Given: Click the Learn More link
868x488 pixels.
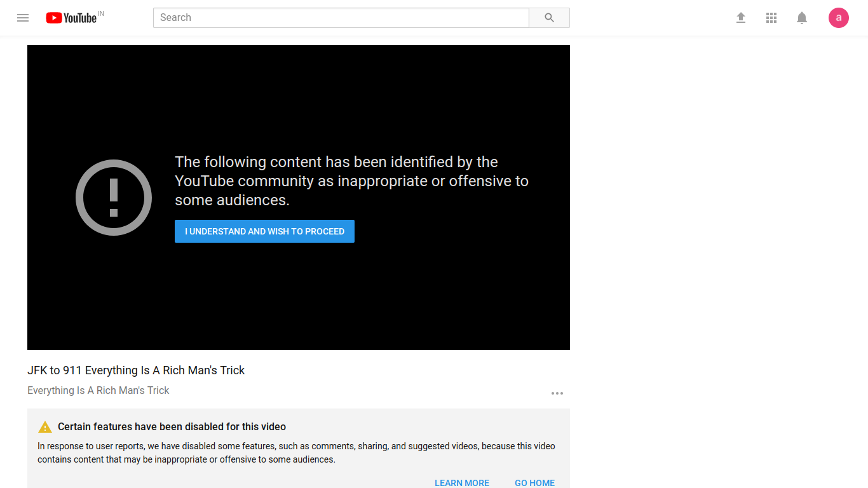Looking at the screenshot, I should (462, 483).
